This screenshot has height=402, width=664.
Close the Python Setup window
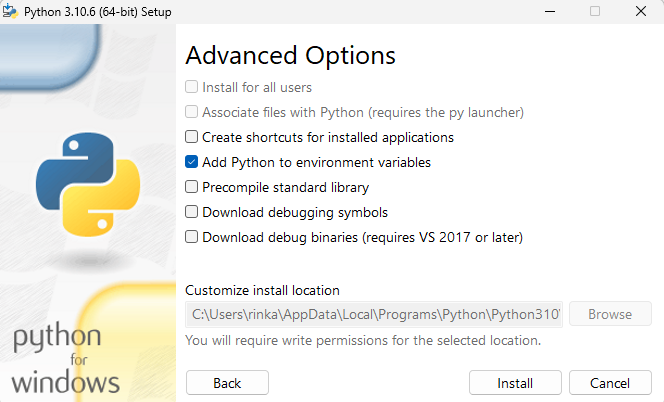(x=640, y=11)
